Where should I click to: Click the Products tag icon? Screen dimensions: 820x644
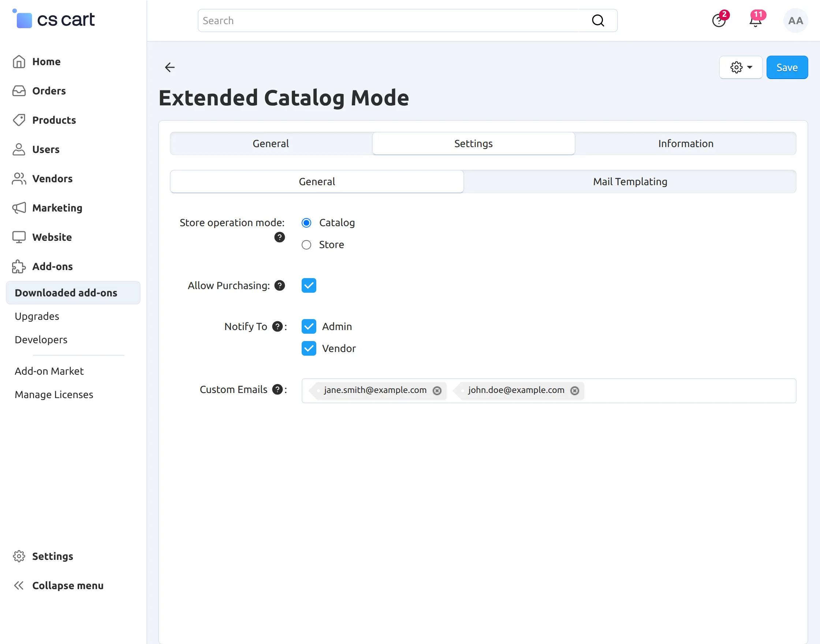coord(19,120)
